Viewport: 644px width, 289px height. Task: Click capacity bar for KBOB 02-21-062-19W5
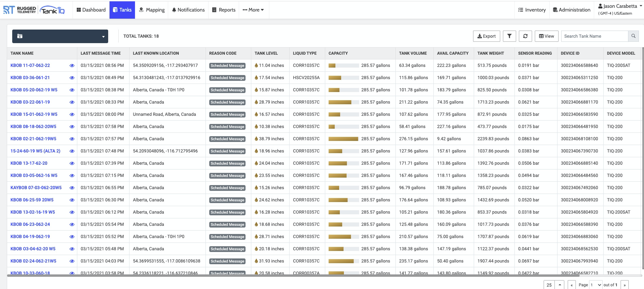(x=344, y=139)
